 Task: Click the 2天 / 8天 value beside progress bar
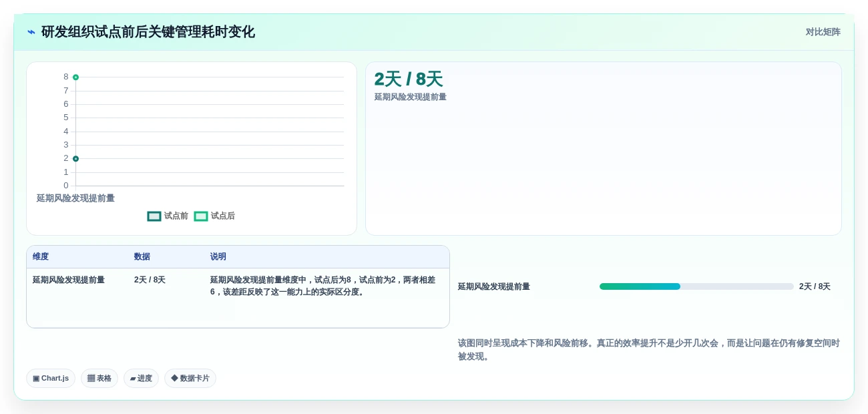[815, 286]
